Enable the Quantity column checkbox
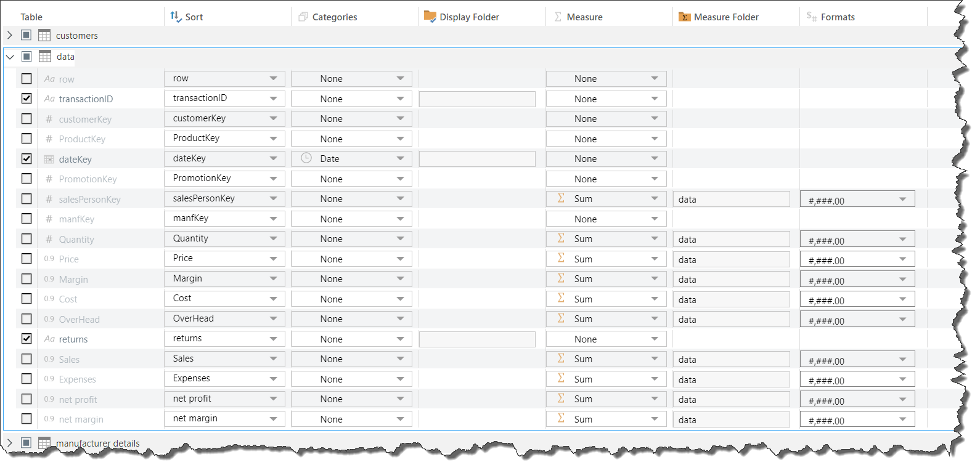 pyautogui.click(x=27, y=239)
